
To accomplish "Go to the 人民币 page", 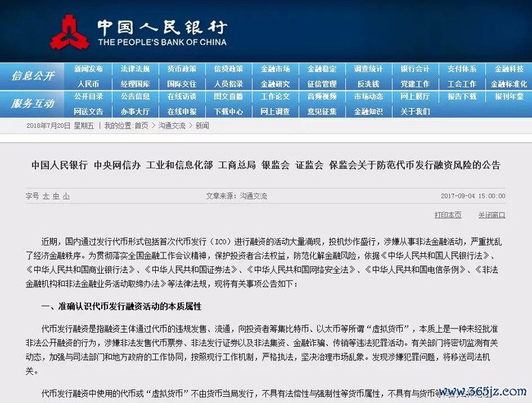I will click(x=88, y=84).
